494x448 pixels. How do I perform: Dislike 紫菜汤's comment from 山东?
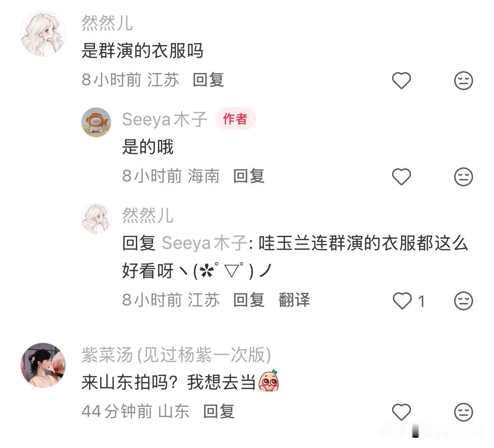point(464,412)
